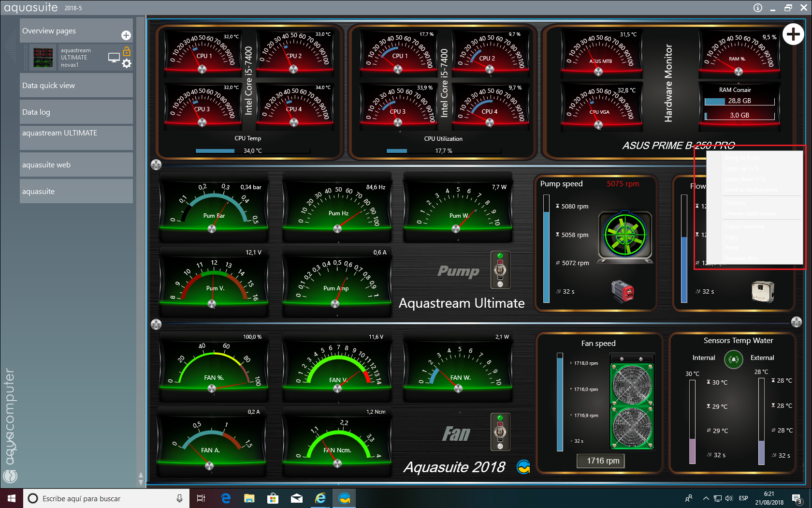Expand the Data log section
The width and height of the screenshot is (812, 508).
tap(76, 112)
